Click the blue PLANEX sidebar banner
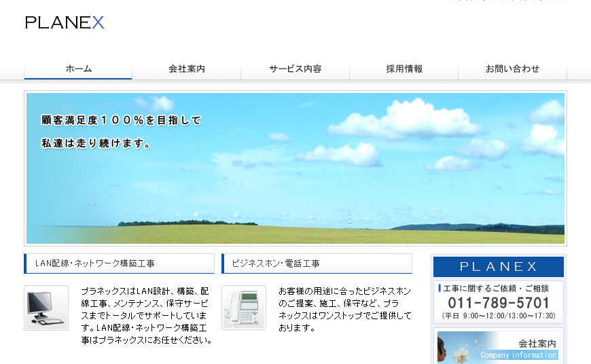This screenshot has width=591, height=364. click(499, 267)
